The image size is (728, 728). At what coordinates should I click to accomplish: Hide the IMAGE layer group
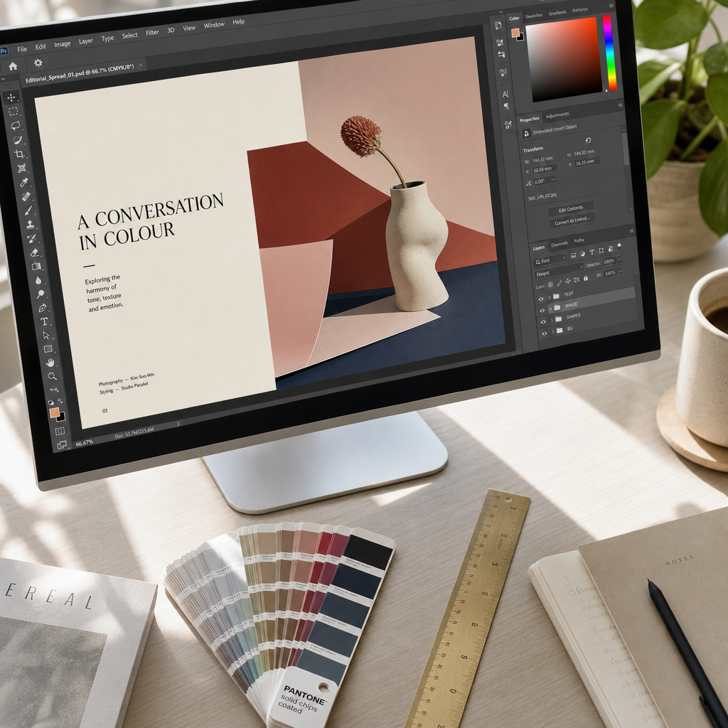(x=542, y=311)
